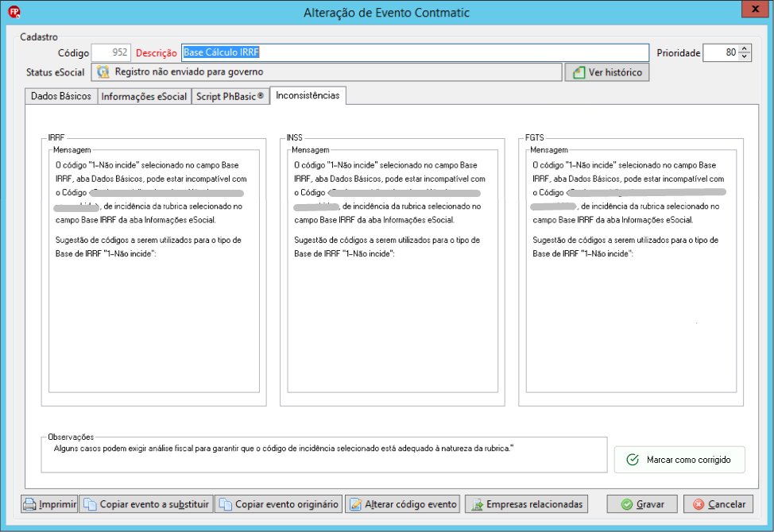Image resolution: width=774 pixels, height=532 pixels.
Task: Switch to the Informações eSocial tab
Action: point(144,96)
